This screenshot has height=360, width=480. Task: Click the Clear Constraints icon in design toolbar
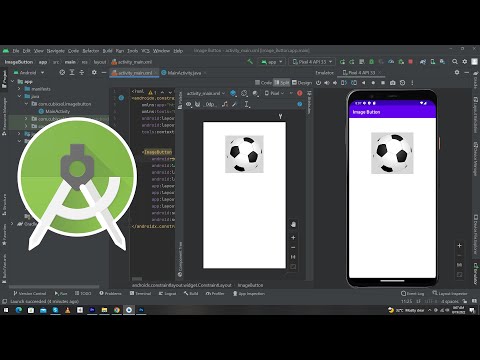(x=225, y=104)
